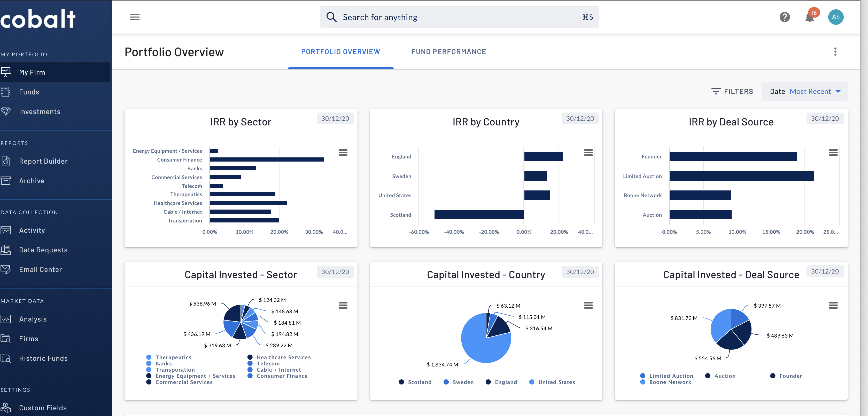Open the notification bell with 16 alerts
868x416 pixels.
809,17
